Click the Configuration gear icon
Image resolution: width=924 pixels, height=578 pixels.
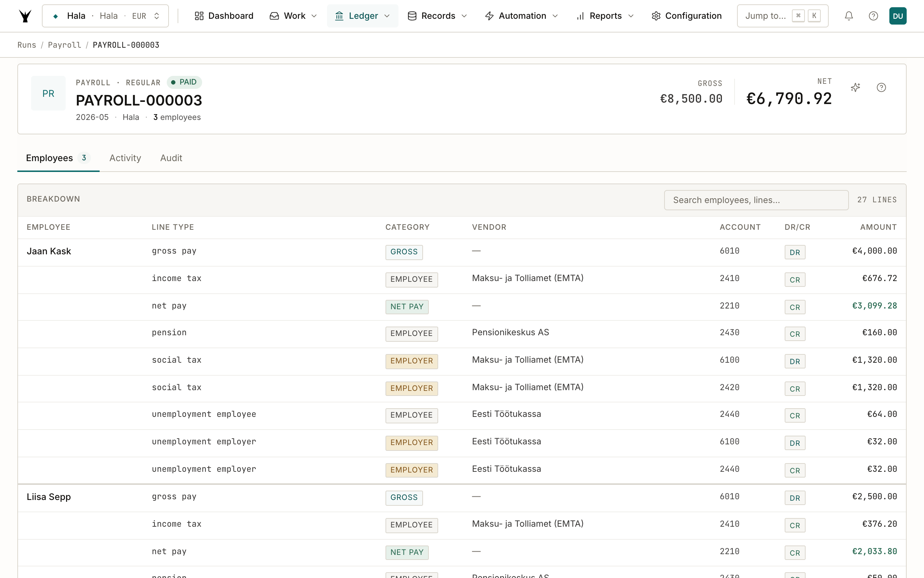point(656,16)
